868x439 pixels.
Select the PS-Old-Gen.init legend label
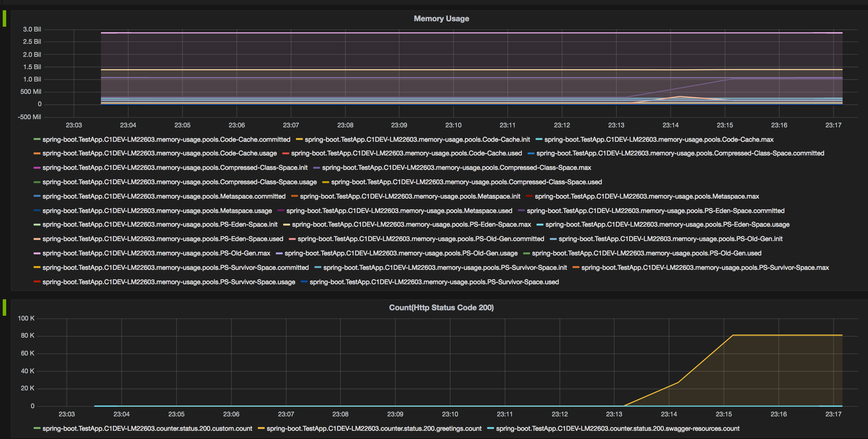(x=671, y=239)
